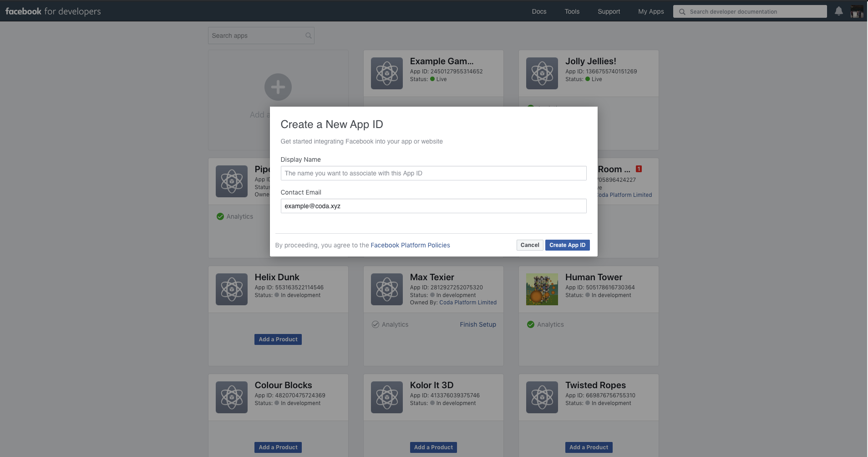Click Add a Product under Colour Blocks
The width and height of the screenshot is (868, 457).
coord(278,447)
